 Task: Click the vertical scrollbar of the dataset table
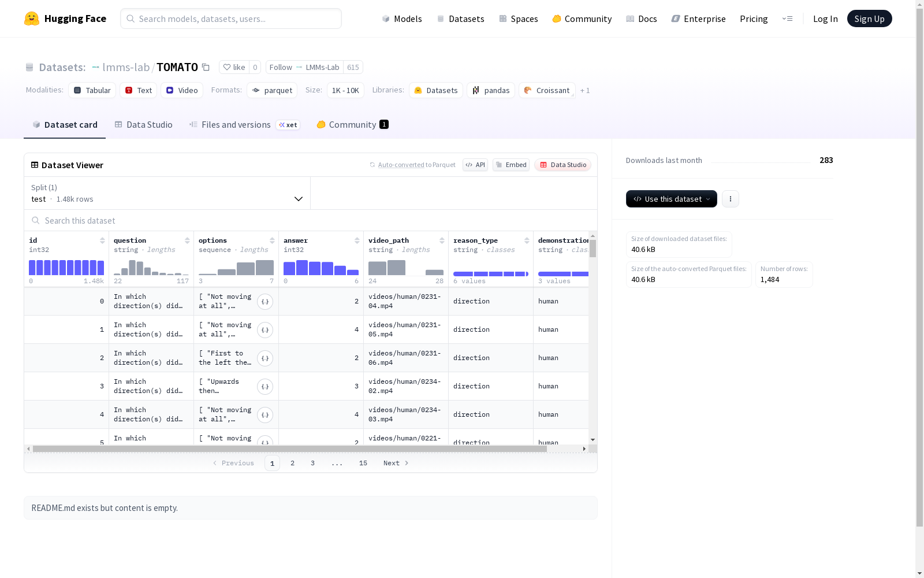coord(593,249)
